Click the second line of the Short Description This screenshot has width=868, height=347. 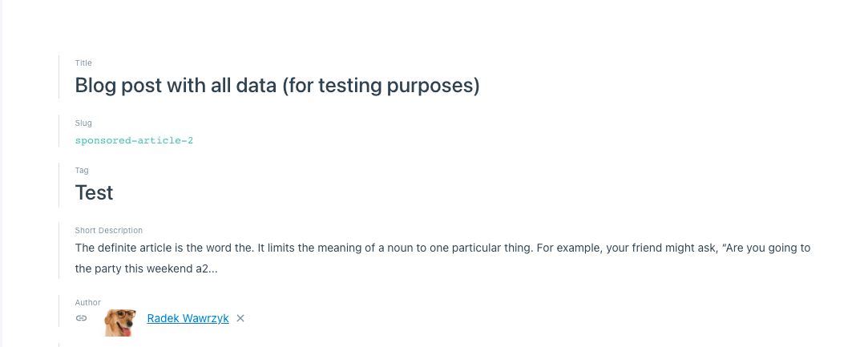[x=146, y=268]
